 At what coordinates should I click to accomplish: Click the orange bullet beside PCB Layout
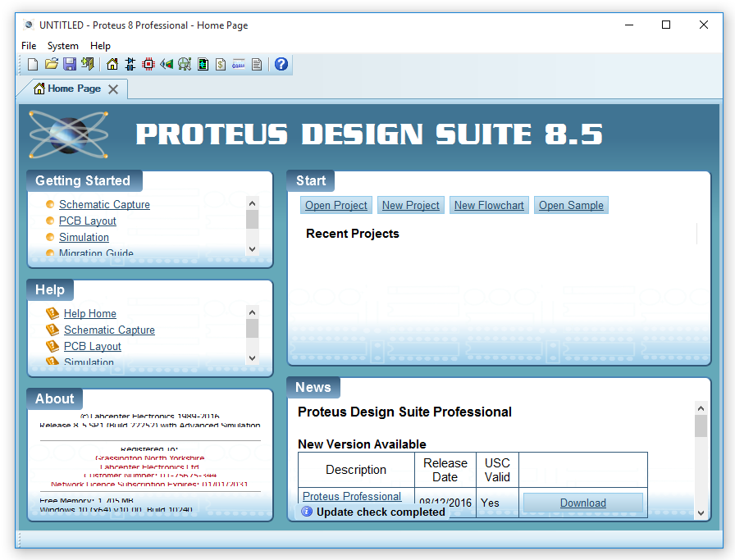(x=50, y=221)
